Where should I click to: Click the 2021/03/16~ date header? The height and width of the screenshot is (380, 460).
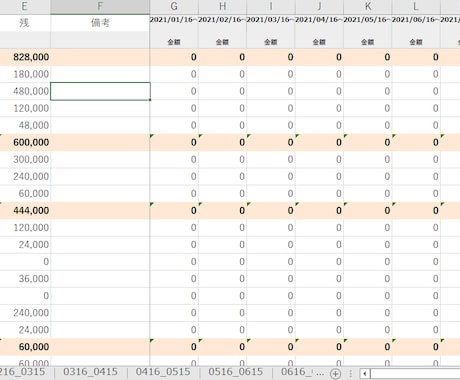coord(271,20)
